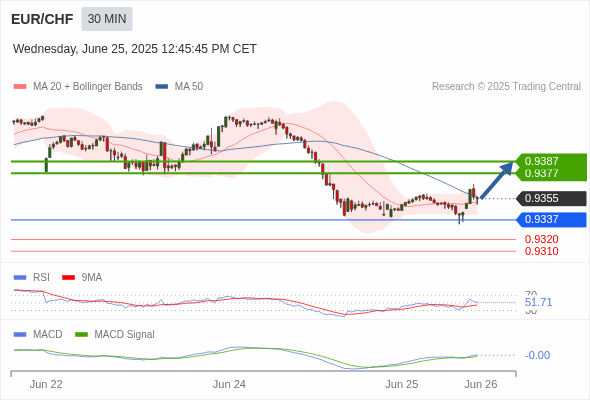Click the MACD Signal green legend marker
Screen dimensions: 590x400
81,335
